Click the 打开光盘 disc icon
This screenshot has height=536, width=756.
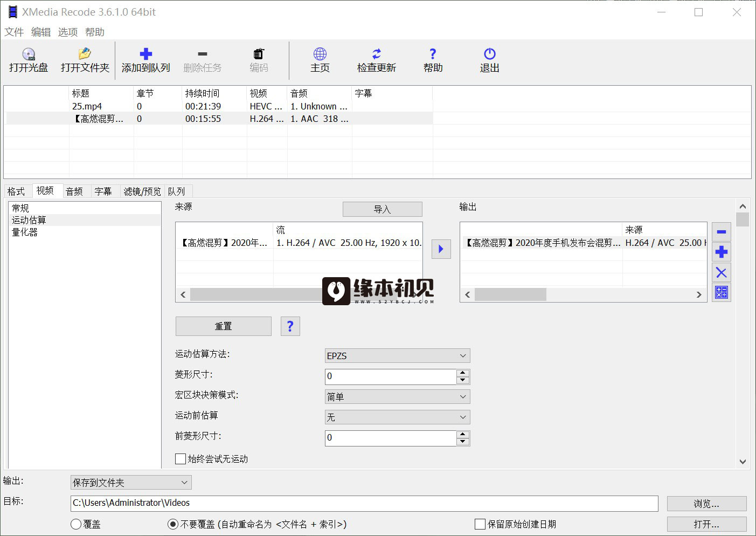[x=29, y=54]
